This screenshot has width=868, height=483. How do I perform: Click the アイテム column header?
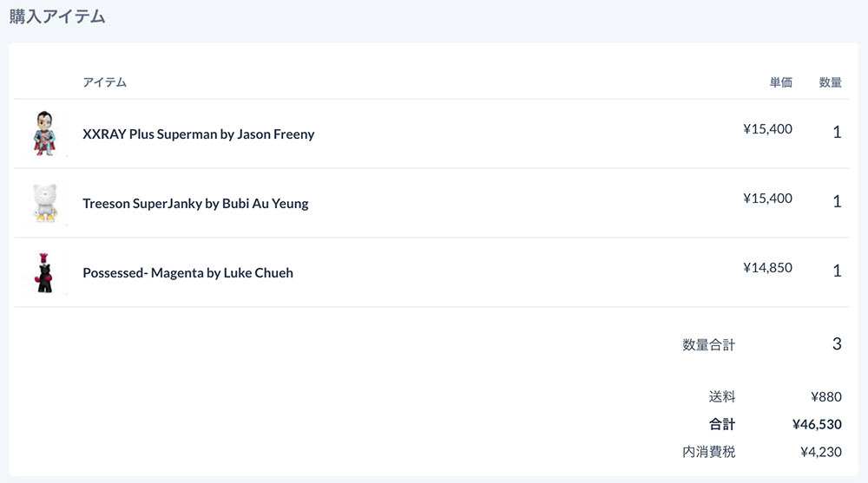tap(104, 82)
